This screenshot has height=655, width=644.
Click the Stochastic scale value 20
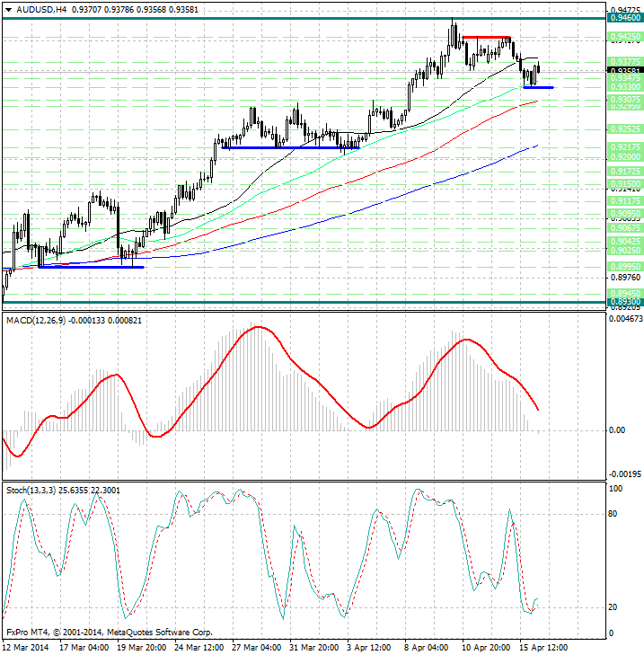613,607
